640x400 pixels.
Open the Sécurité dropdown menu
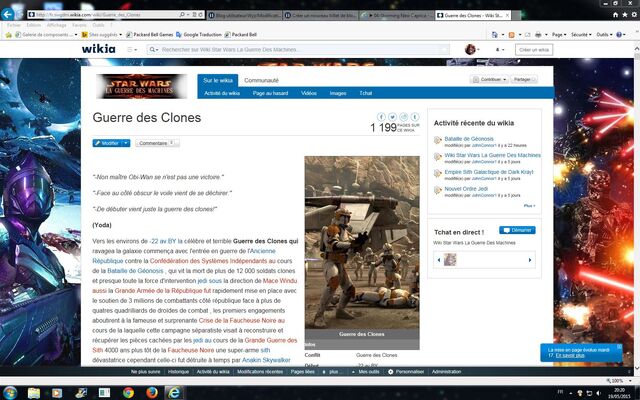click(x=581, y=35)
